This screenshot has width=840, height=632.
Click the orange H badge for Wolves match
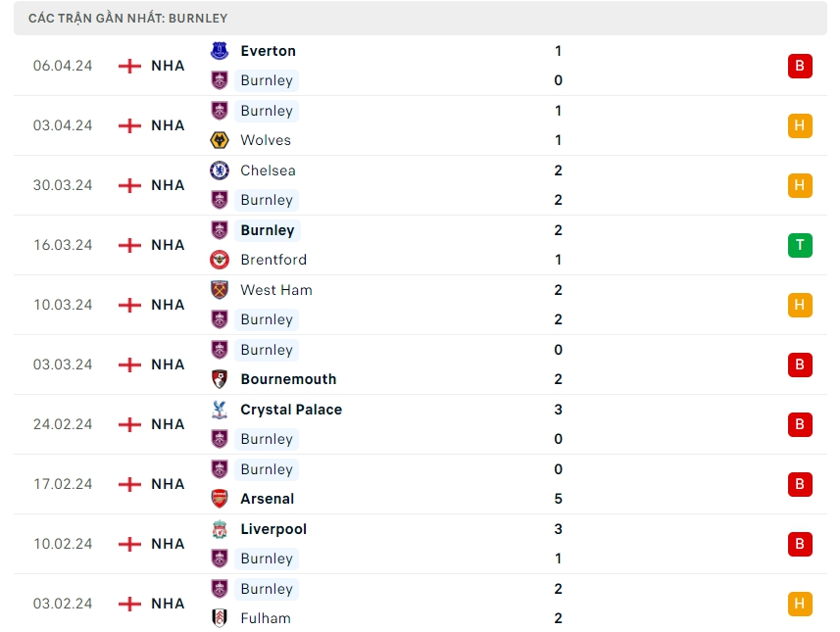(x=800, y=125)
